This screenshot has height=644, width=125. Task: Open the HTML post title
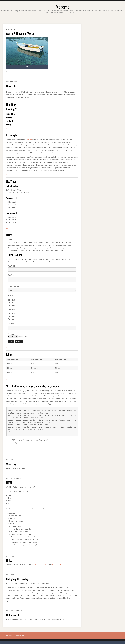tap(9, 483)
